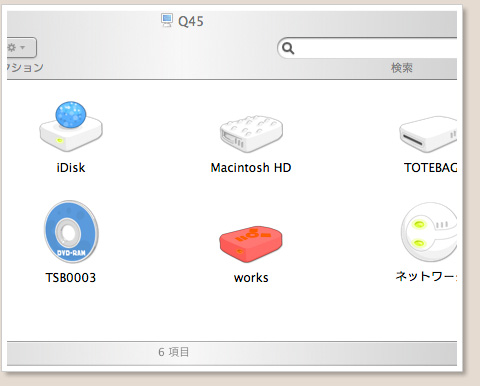Select the Macintosh HD drive icon

(x=251, y=134)
